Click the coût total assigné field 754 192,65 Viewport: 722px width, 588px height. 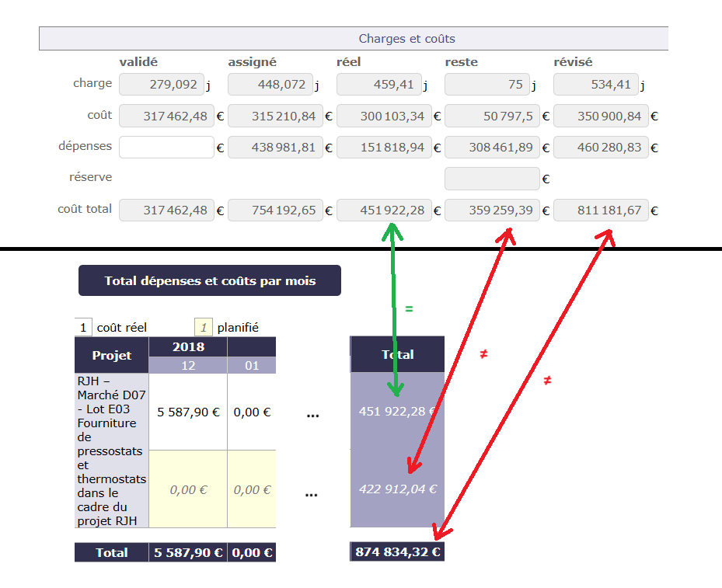275,210
